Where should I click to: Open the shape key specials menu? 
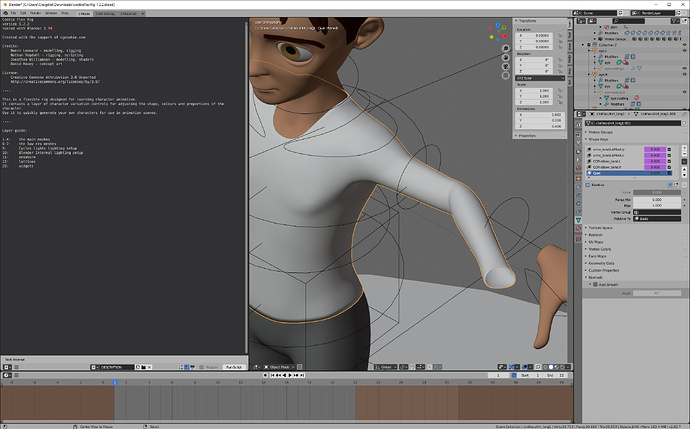click(x=684, y=161)
